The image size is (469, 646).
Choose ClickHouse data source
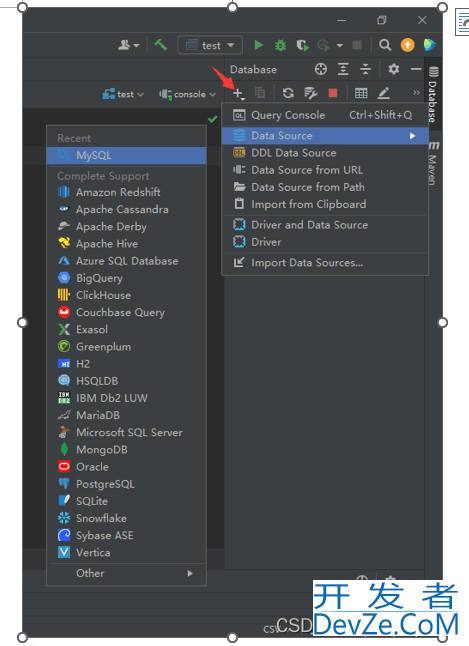coord(127,295)
